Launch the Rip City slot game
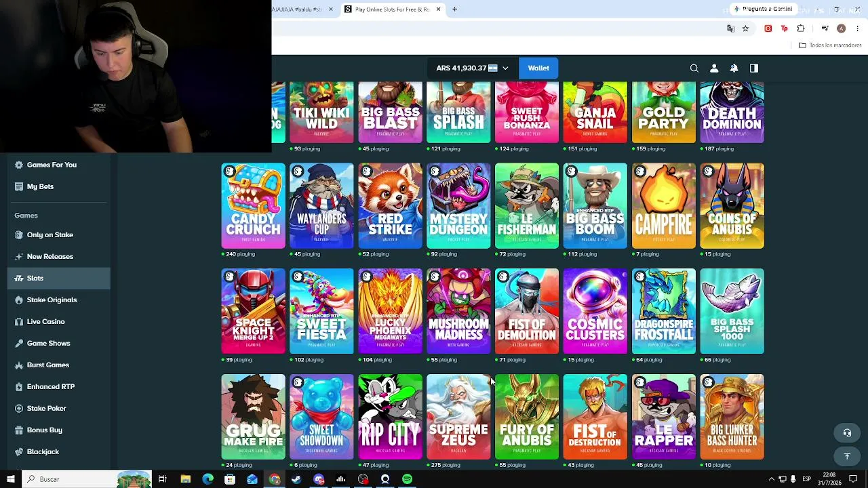868x488 pixels. coord(390,417)
